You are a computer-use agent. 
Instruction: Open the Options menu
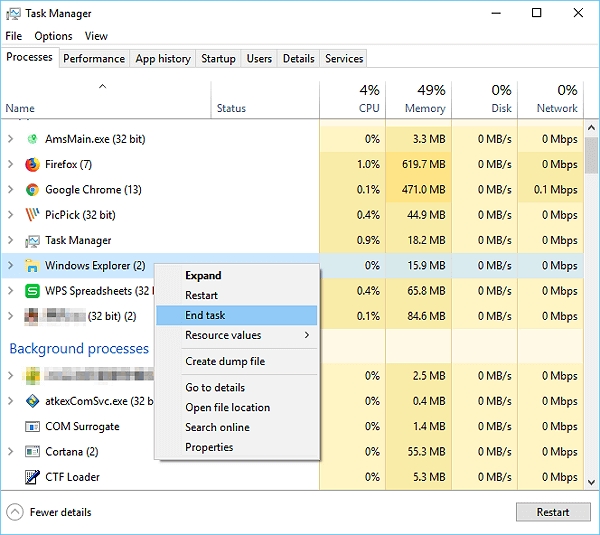coord(53,36)
